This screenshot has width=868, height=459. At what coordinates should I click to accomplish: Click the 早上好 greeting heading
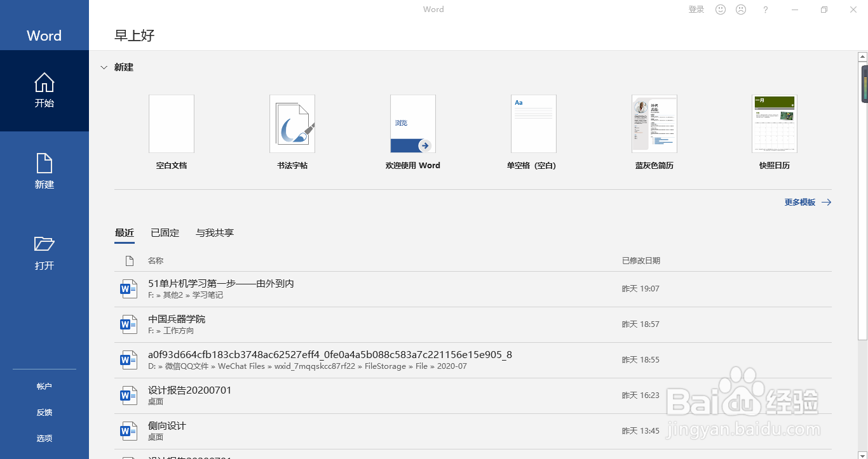135,36
